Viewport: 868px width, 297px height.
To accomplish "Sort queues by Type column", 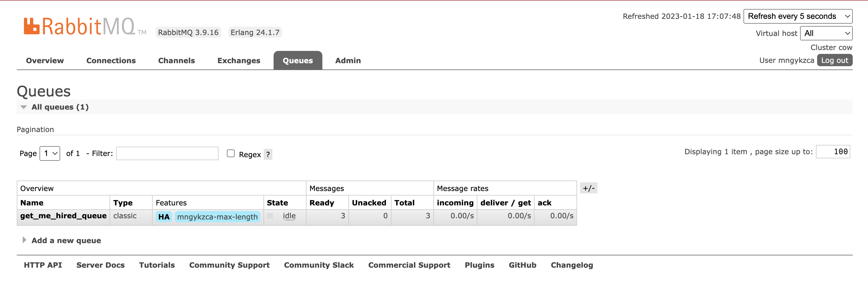I will [x=123, y=203].
